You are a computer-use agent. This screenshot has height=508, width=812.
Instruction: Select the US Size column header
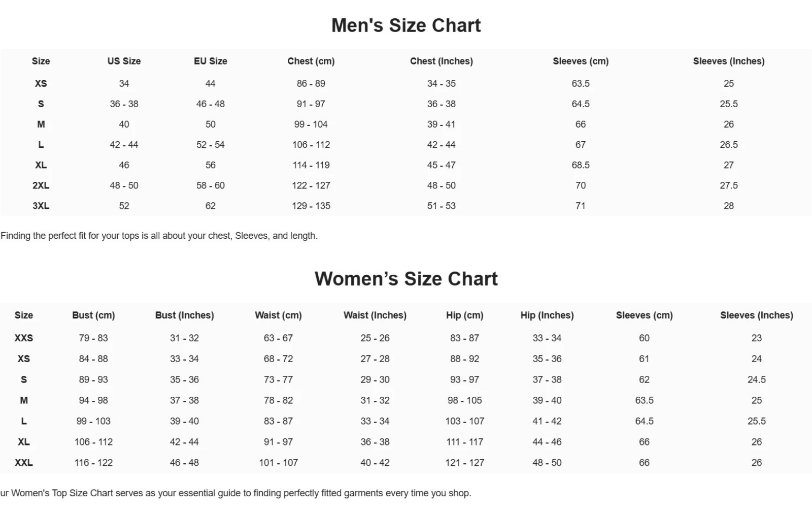[x=124, y=61]
